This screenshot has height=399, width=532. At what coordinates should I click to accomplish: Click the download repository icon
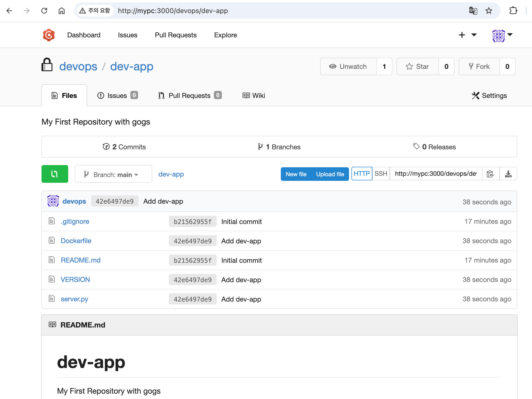pyautogui.click(x=508, y=174)
